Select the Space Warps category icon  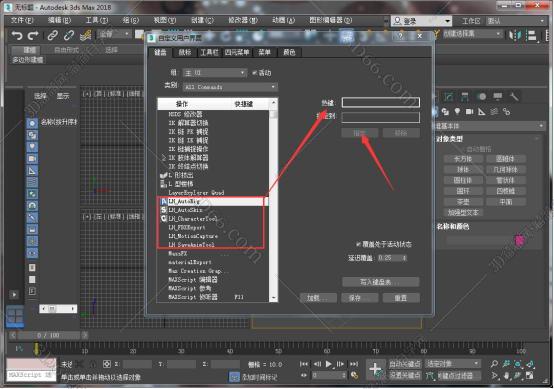[494, 112]
